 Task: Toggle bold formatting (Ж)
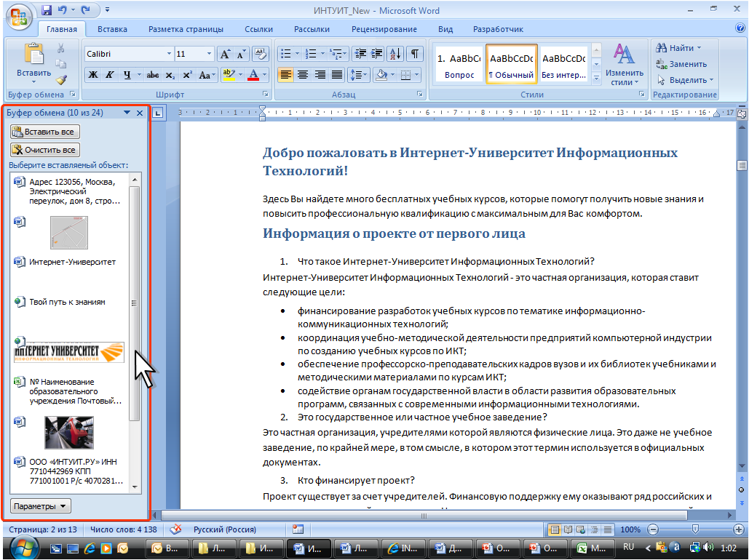tap(93, 75)
